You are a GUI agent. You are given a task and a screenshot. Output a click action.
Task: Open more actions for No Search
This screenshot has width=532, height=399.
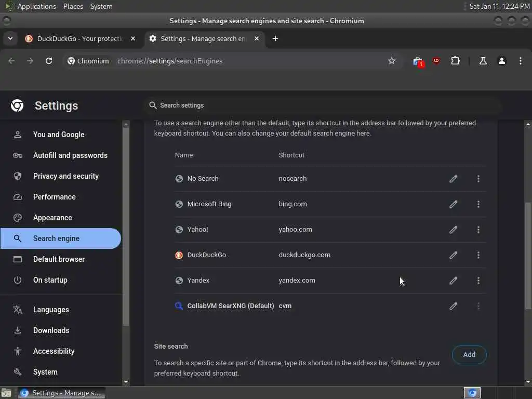point(478,179)
